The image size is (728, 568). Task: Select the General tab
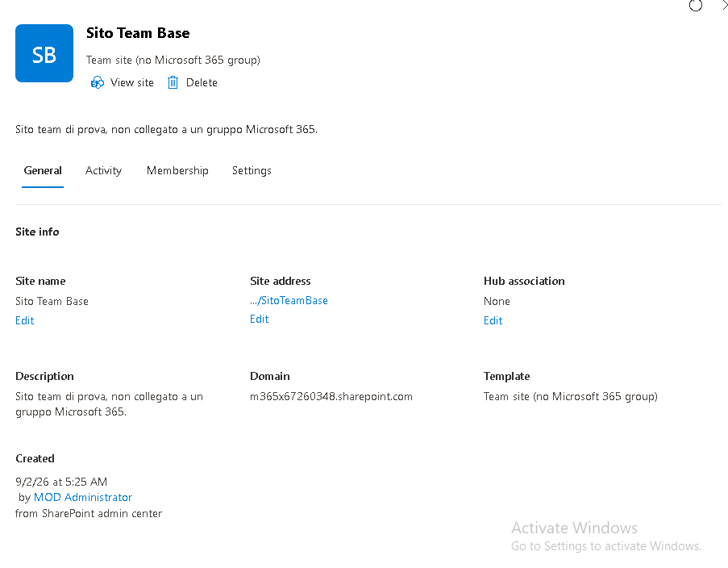tap(43, 170)
